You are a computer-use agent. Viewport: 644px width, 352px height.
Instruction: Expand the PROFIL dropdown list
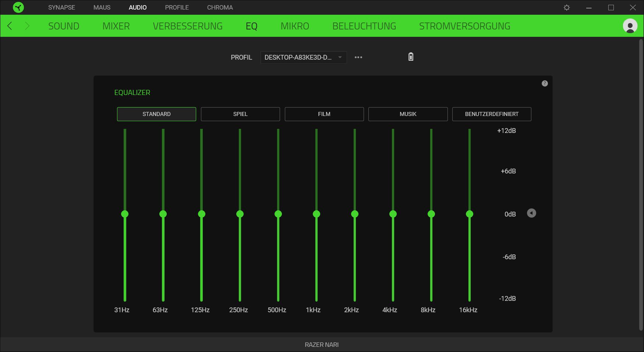click(303, 57)
